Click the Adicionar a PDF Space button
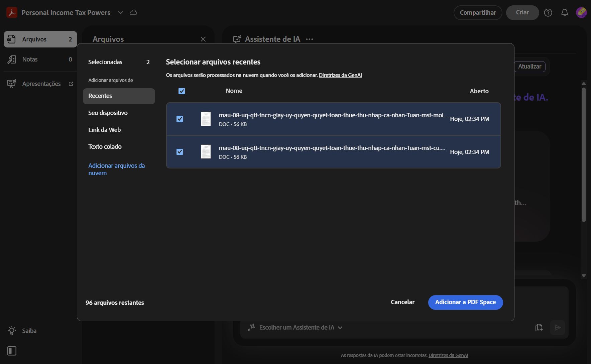The height and width of the screenshot is (364, 591). [x=465, y=302]
